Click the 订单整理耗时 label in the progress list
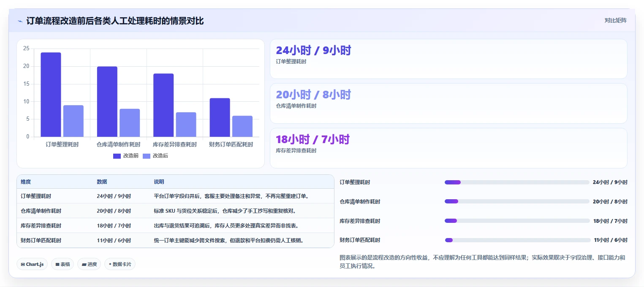Image resolution: width=644 pixels, height=287 pixels. tap(355, 182)
